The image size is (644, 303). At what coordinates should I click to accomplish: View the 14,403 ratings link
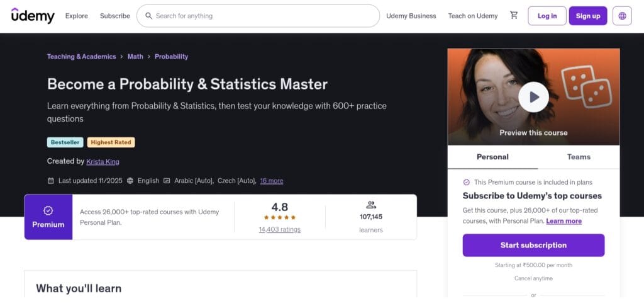280,229
